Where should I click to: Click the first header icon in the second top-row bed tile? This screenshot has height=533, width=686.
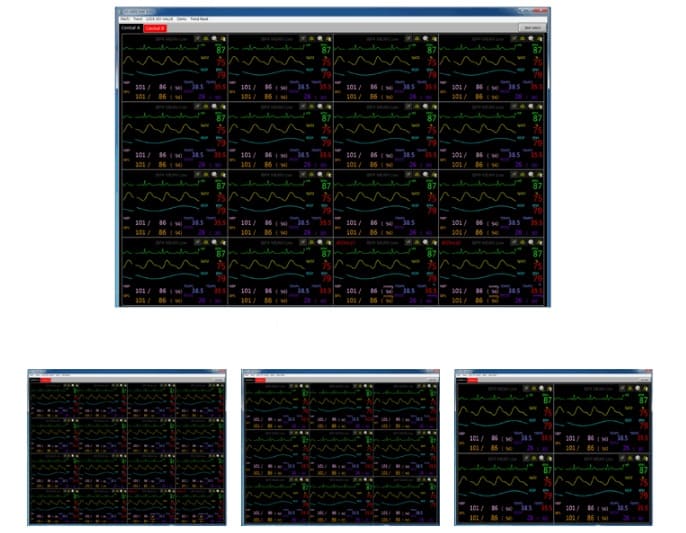[x=304, y=38]
